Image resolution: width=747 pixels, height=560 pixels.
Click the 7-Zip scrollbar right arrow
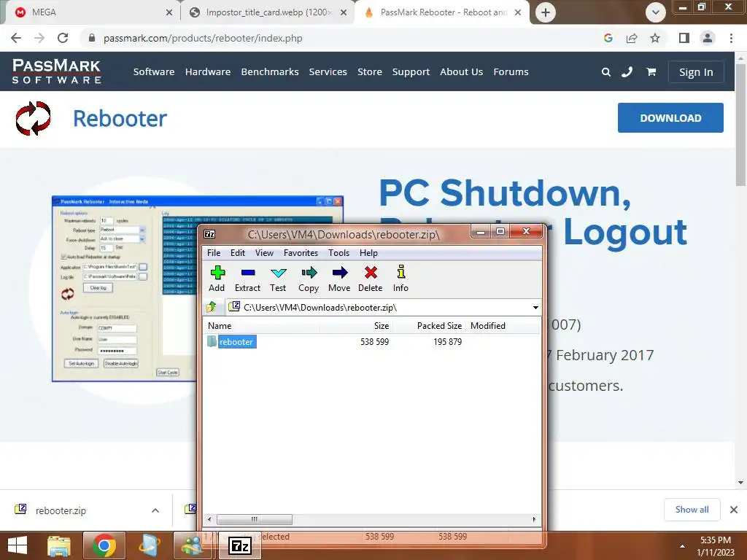point(534,519)
